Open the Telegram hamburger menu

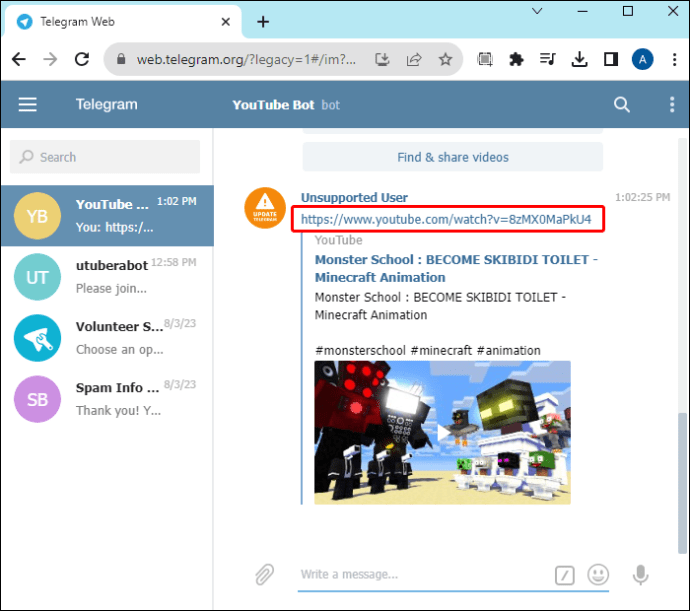(x=27, y=105)
